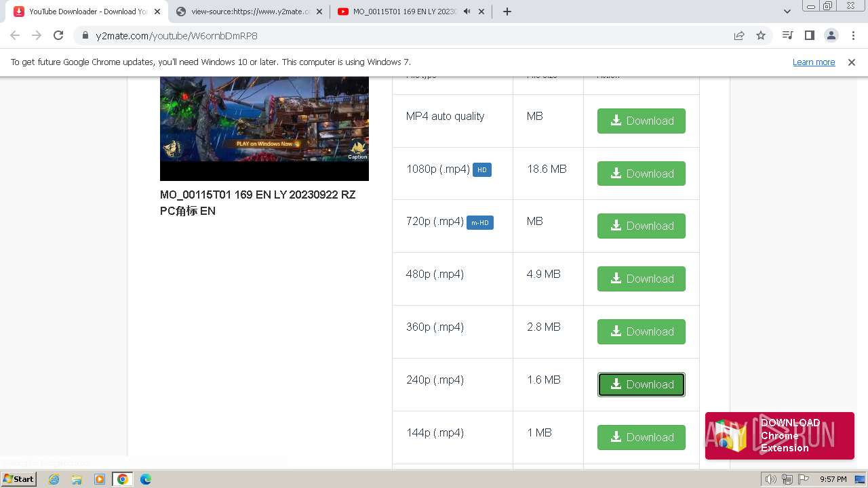The image size is (868, 488).
Task: Open the Action Center flag icon
Action: point(803,479)
